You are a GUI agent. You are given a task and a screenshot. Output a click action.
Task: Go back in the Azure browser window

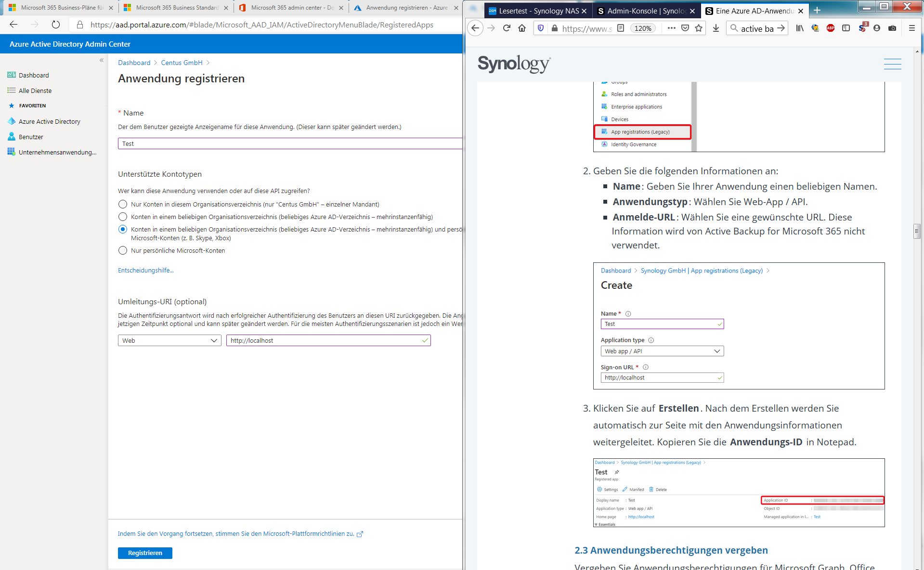pyautogui.click(x=13, y=25)
